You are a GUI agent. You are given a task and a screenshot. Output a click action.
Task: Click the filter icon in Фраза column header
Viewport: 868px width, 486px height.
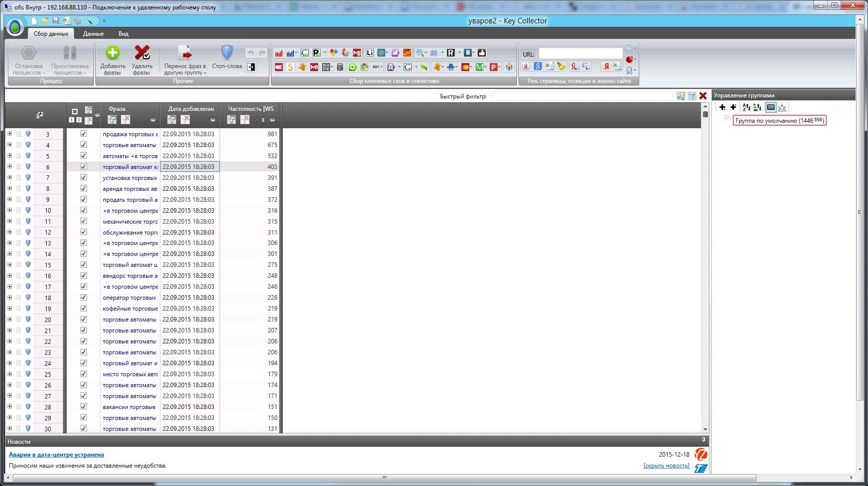[x=112, y=120]
